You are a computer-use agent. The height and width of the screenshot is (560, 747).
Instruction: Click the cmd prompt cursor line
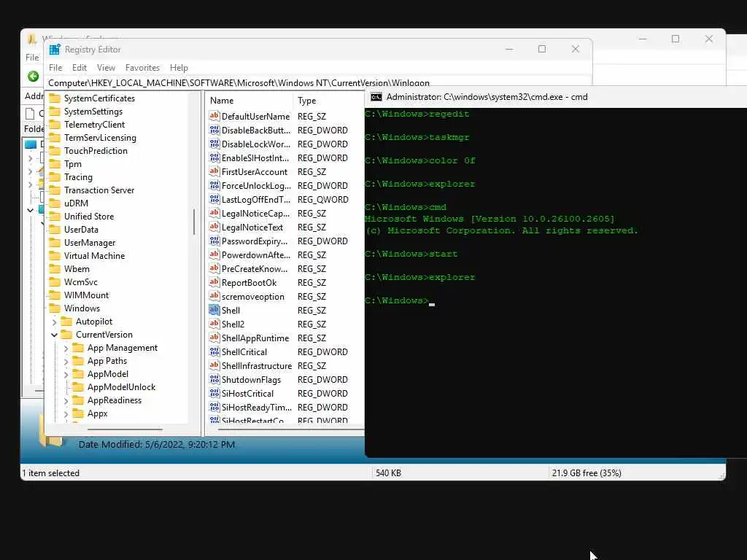click(400, 301)
